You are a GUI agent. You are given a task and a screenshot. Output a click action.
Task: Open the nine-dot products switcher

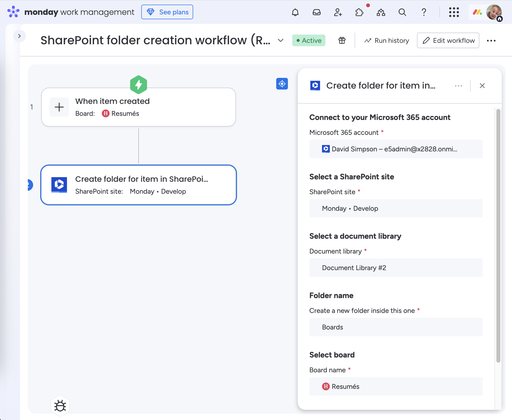point(454,12)
